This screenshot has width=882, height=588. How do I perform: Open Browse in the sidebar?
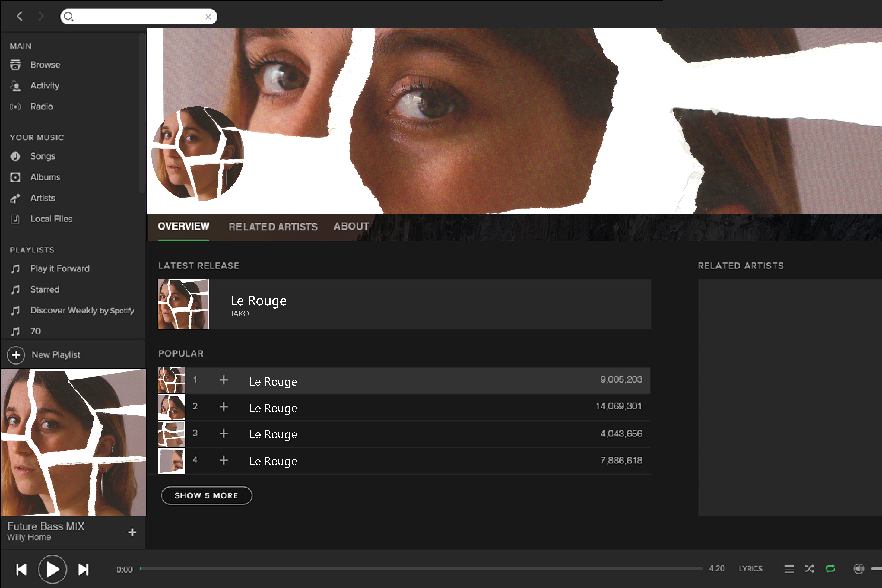pos(45,65)
